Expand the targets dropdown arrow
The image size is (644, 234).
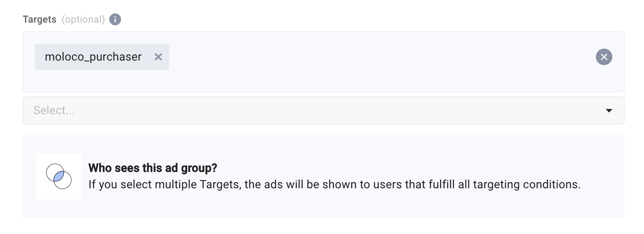[609, 110]
